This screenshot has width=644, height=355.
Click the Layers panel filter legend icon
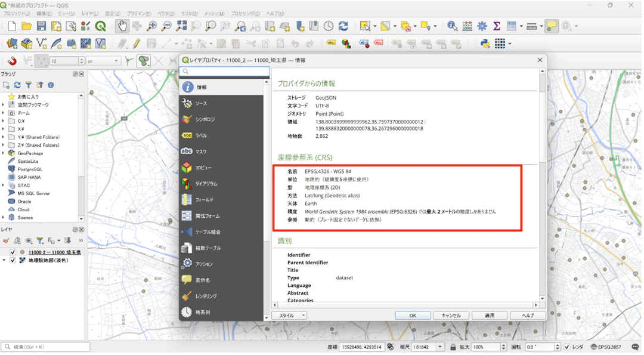coord(40,240)
